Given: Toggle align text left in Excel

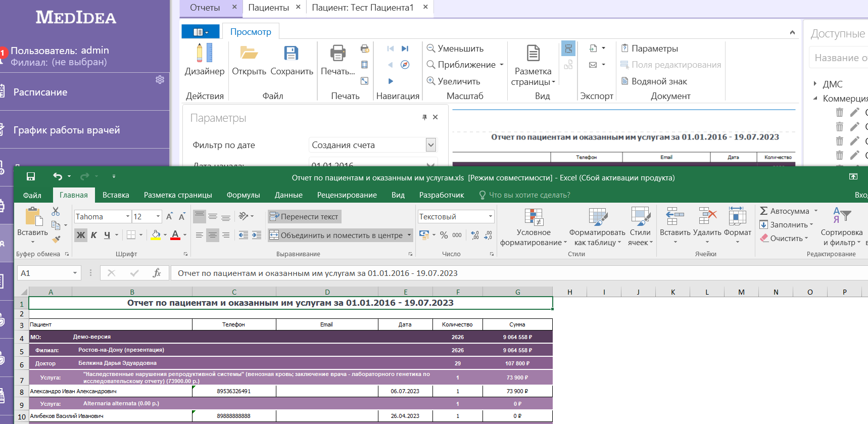Looking at the screenshot, I should pyautogui.click(x=200, y=235).
